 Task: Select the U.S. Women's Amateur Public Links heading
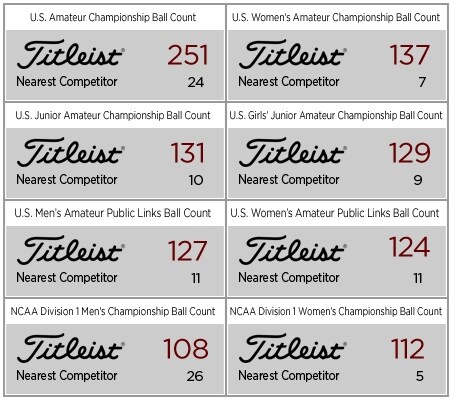pos(335,213)
